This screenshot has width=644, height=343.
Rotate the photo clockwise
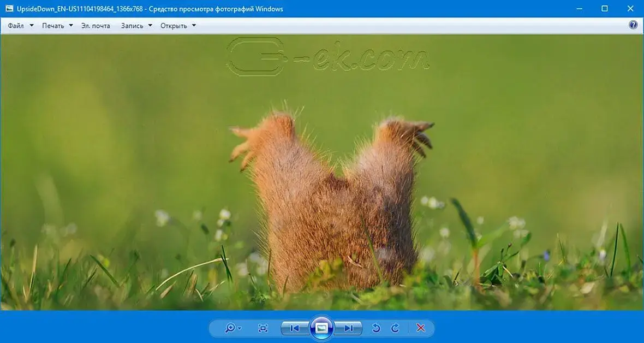pos(395,328)
